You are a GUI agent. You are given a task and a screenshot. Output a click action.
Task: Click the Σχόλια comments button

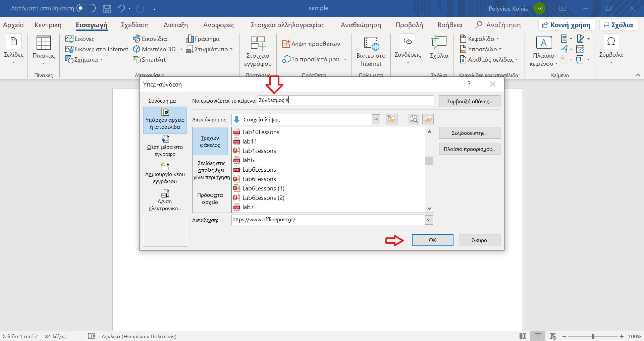point(618,25)
